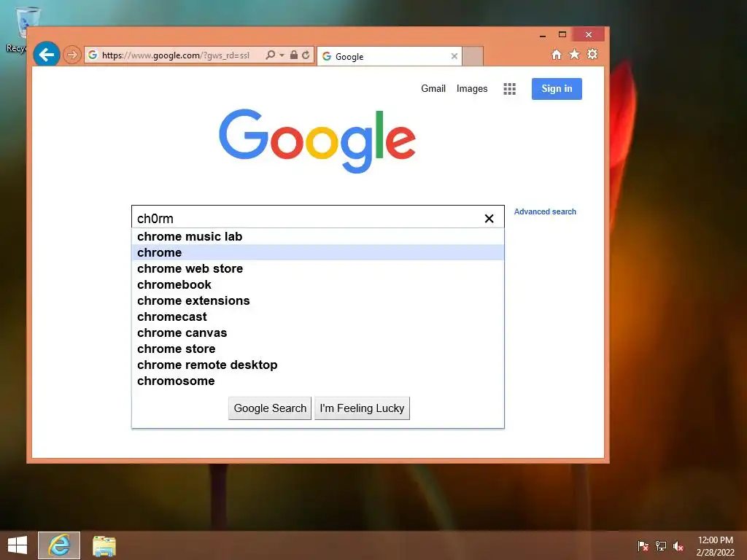
Task: Choose suggestion chromebook
Action: click(318, 284)
